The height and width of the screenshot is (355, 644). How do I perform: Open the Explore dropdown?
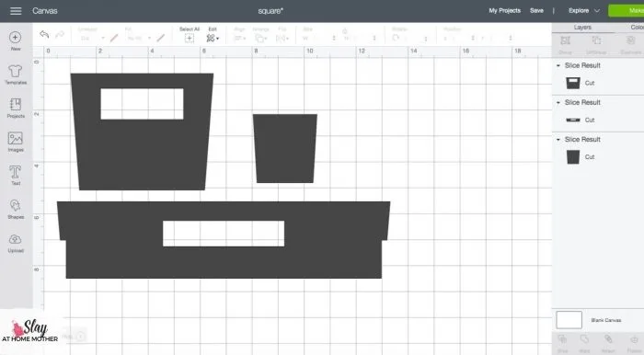point(583,11)
